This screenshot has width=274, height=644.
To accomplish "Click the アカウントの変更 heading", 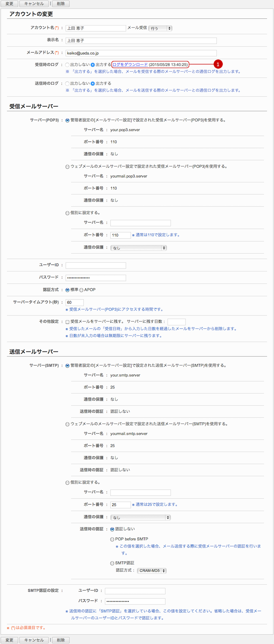I will coord(31,14).
